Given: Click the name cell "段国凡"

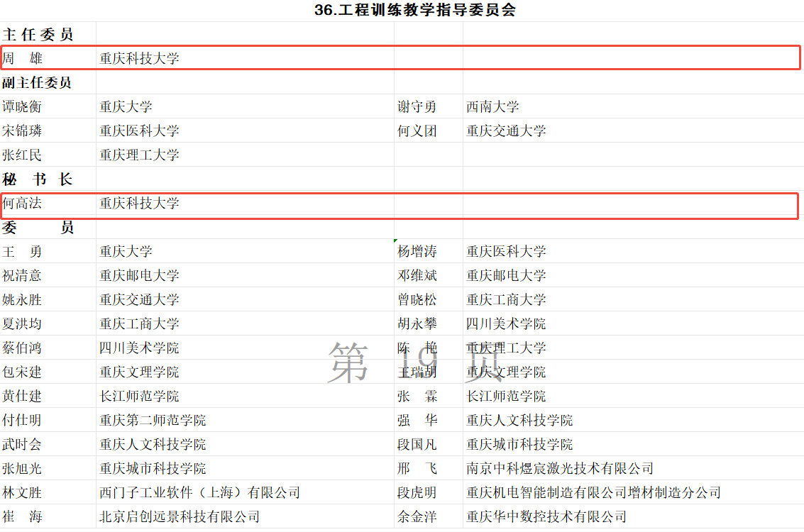Looking at the screenshot, I should pos(417,445).
